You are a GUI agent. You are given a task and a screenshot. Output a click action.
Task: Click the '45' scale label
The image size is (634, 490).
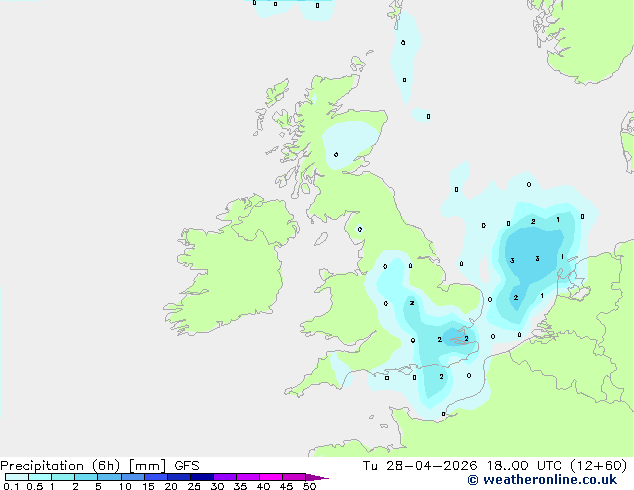[x=286, y=486]
